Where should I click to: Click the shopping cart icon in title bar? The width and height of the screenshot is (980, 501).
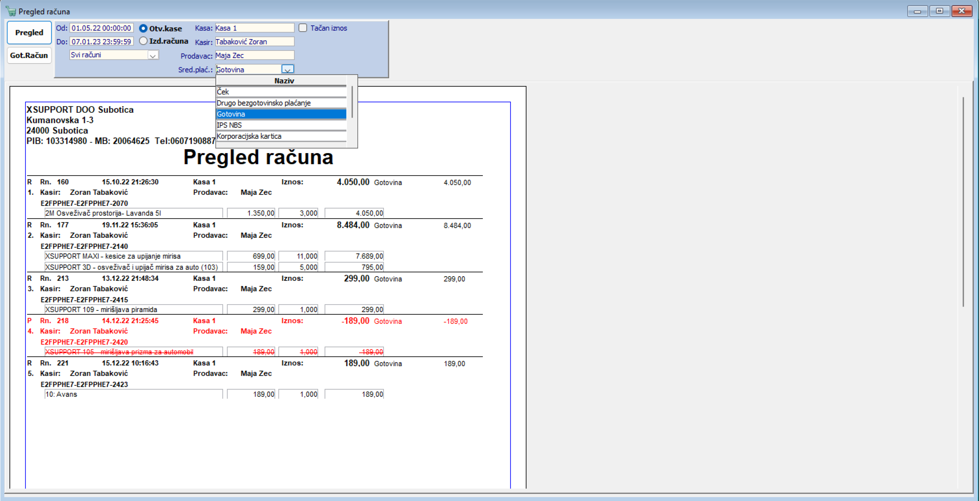pos(11,11)
